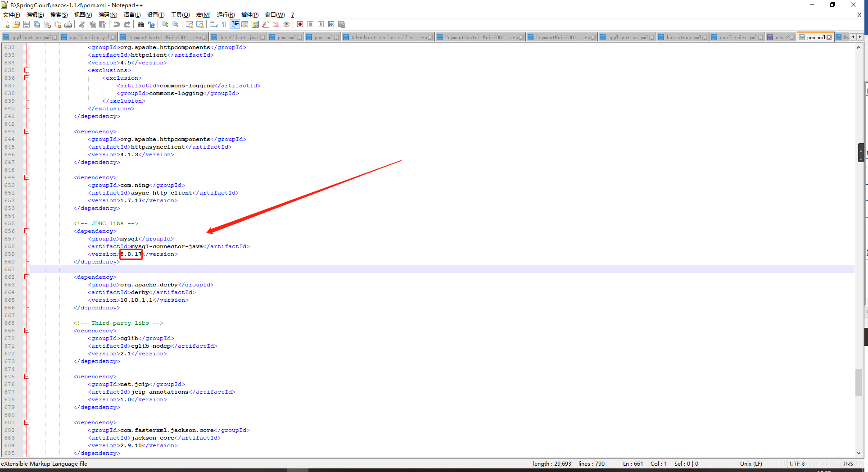Collapse the exclusions block at line 635

[27, 70]
